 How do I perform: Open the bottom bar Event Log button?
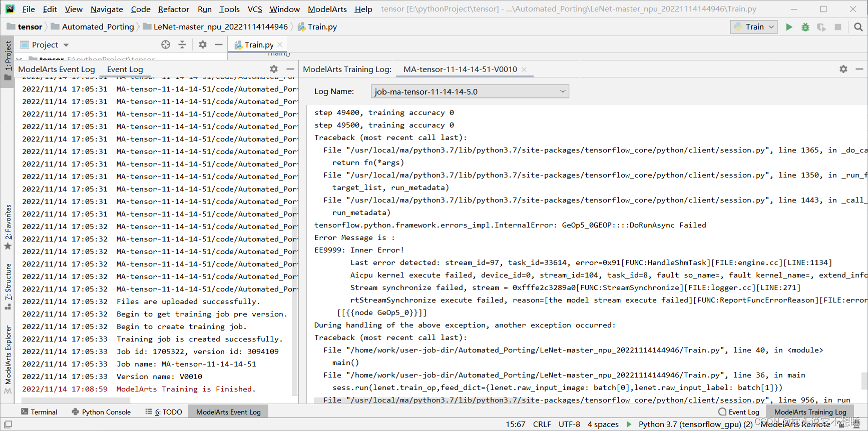(739, 412)
